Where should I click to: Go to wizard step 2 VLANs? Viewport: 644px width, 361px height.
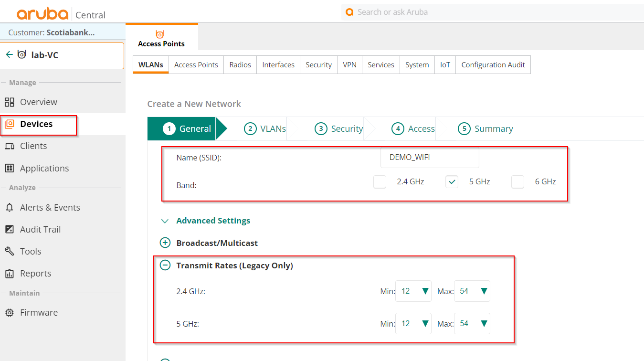[265, 129]
